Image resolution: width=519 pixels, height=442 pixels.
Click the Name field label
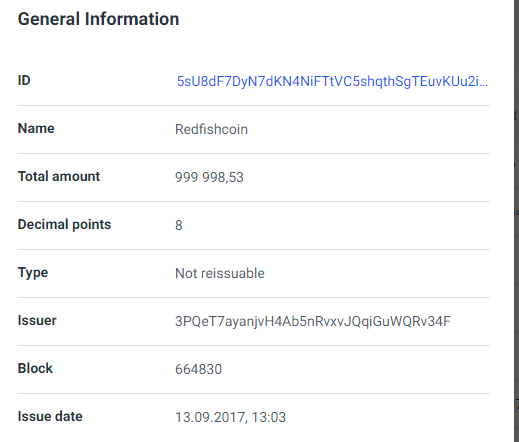(36, 128)
